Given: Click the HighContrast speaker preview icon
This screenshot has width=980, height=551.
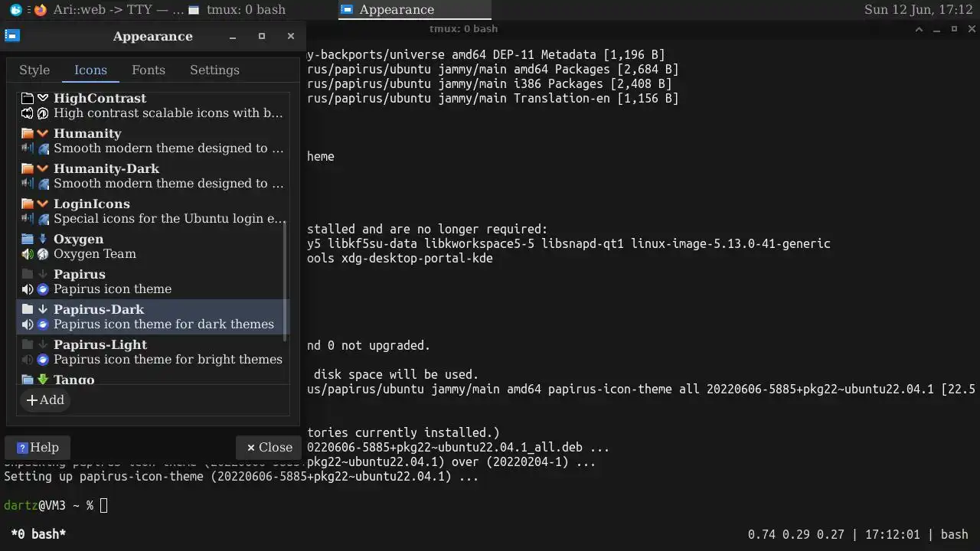Looking at the screenshot, I should (x=28, y=113).
